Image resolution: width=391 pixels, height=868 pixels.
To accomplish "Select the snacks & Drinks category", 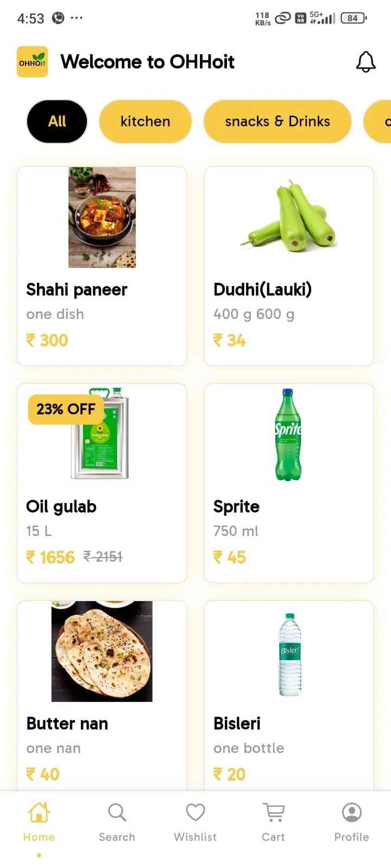I will point(278,122).
